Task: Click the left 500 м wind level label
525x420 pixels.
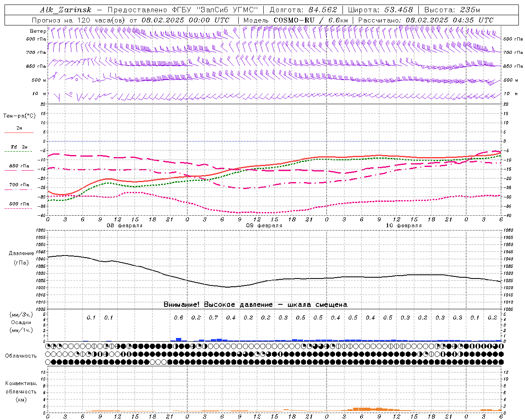Action: [x=39, y=80]
